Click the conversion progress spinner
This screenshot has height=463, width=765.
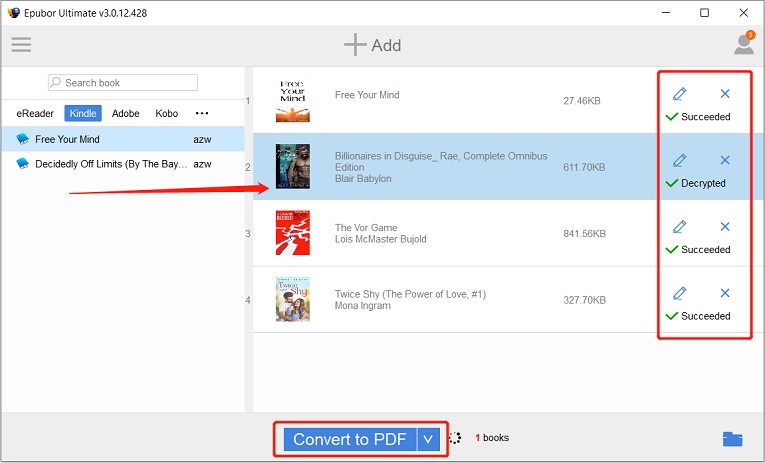tap(455, 438)
